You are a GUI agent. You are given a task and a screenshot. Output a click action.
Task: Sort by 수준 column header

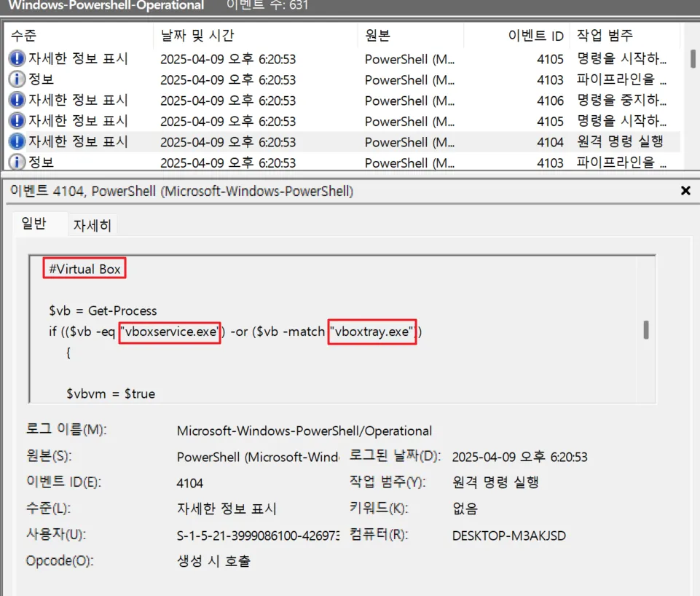[79, 35]
